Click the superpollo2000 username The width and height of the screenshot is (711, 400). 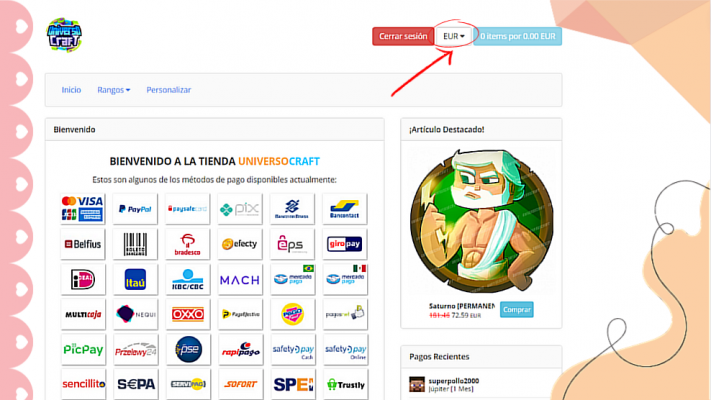pos(453,381)
